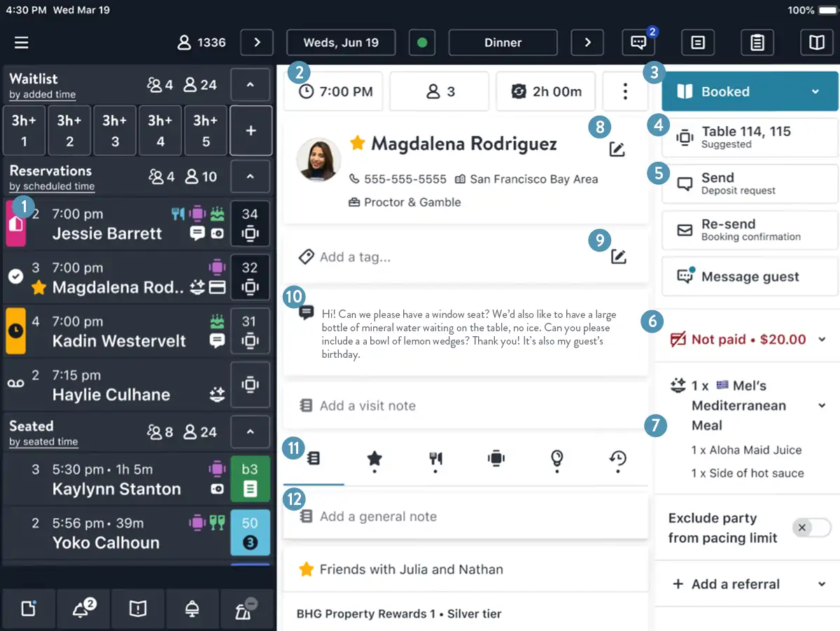Open alert book icon in bottom bar
Image resolution: width=840 pixels, height=631 pixels.
[138, 609]
